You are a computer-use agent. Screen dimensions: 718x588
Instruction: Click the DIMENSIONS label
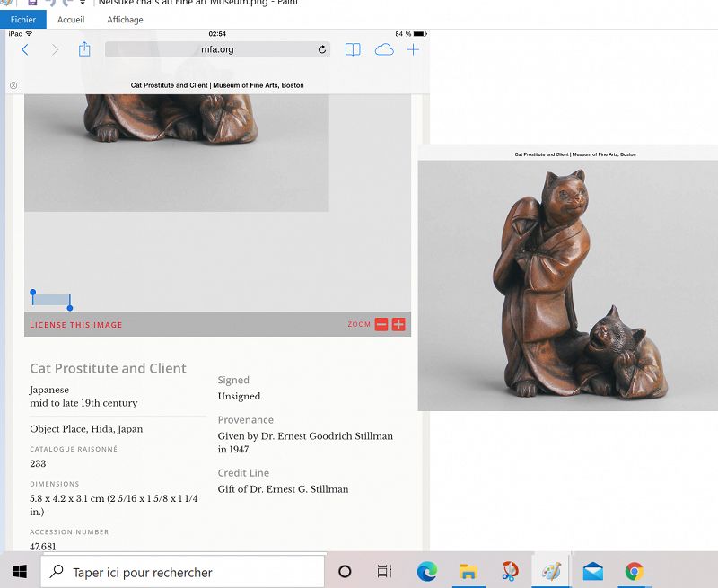(x=54, y=484)
